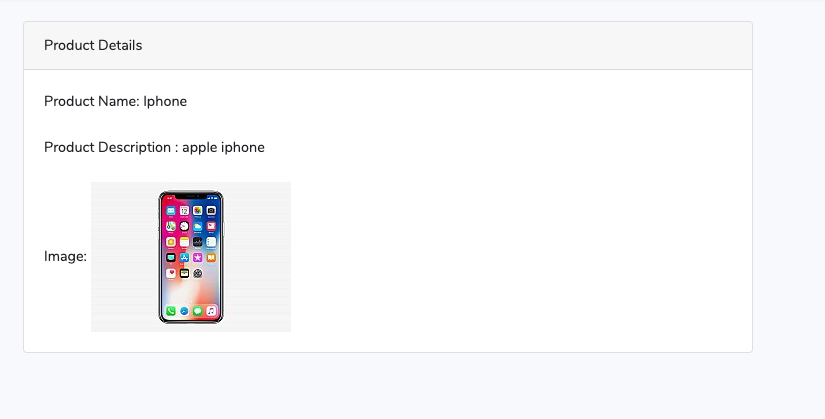Click the iPhone product image thumbnail

click(190, 257)
